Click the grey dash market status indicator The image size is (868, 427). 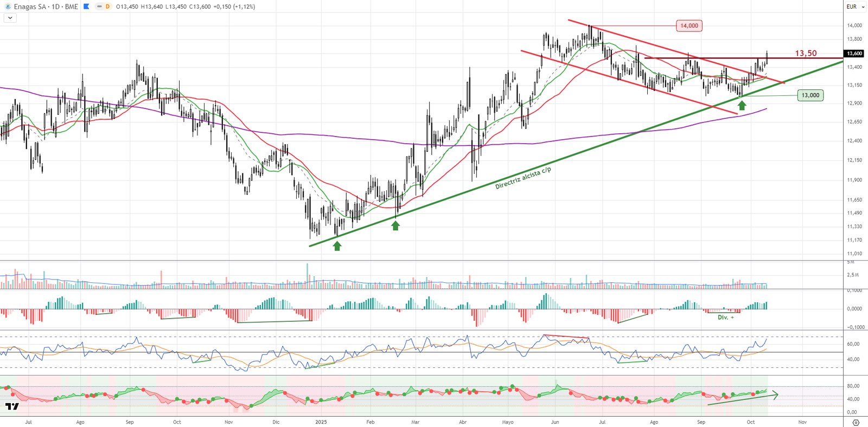(x=99, y=7)
